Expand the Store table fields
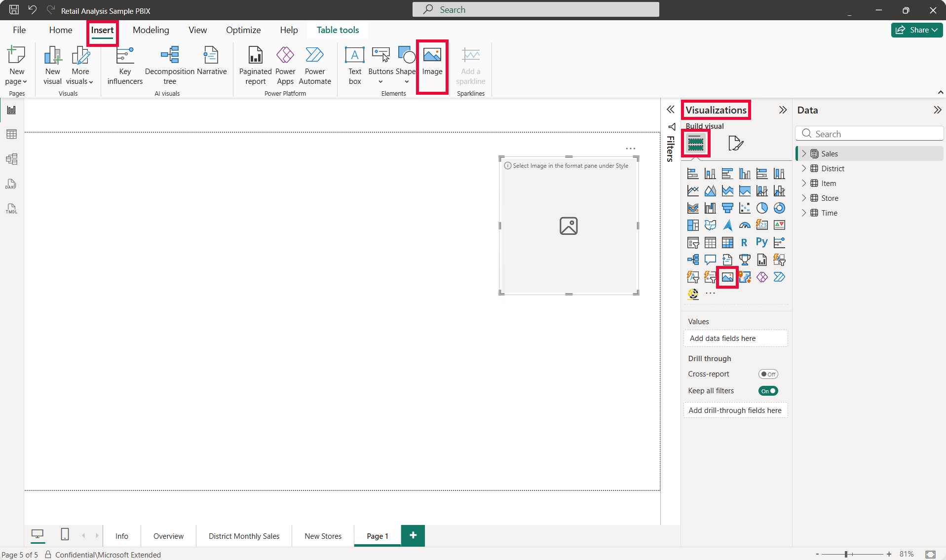Image resolution: width=946 pixels, height=560 pixels. tap(804, 198)
